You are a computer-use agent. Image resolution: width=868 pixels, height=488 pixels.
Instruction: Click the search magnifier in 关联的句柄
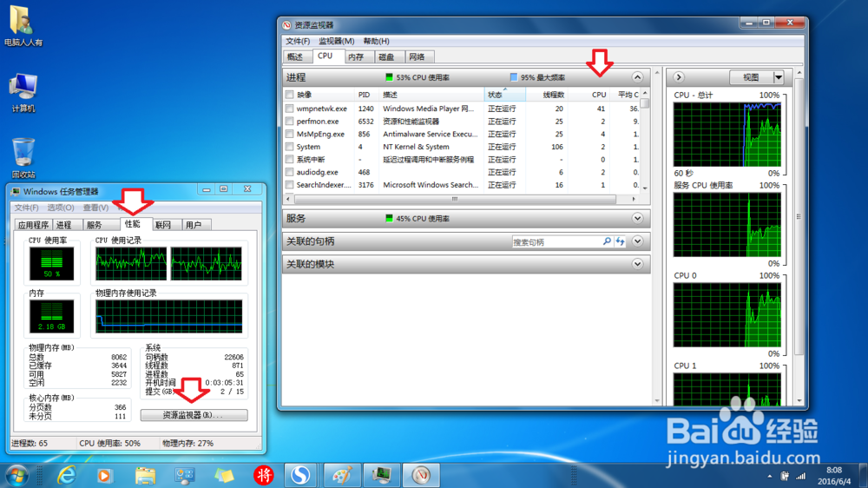(x=607, y=241)
